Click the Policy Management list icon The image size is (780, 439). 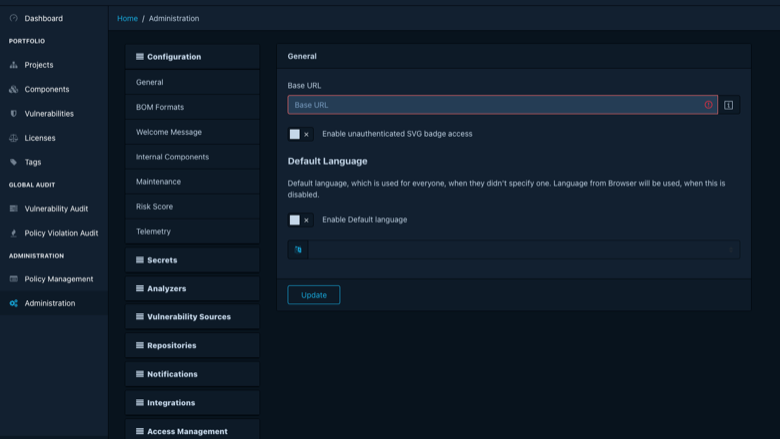tap(13, 279)
